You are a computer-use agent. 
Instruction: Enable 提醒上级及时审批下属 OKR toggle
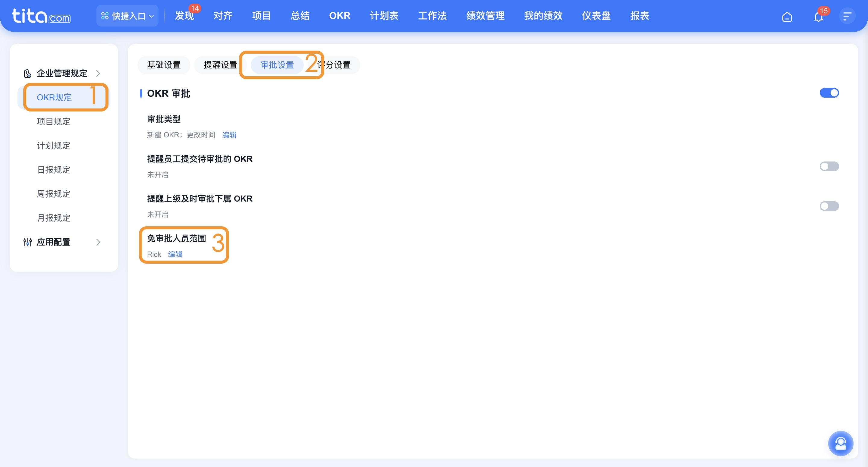829,206
